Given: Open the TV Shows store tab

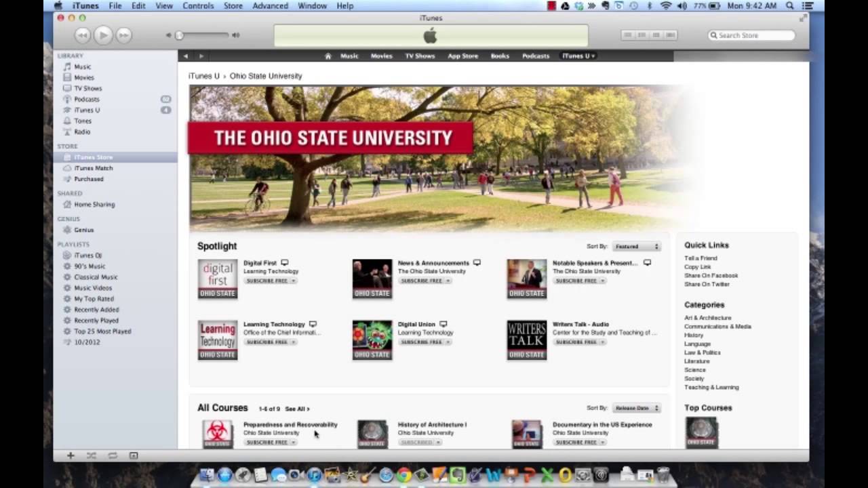Looking at the screenshot, I should pyautogui.click(x=420, y=56).
